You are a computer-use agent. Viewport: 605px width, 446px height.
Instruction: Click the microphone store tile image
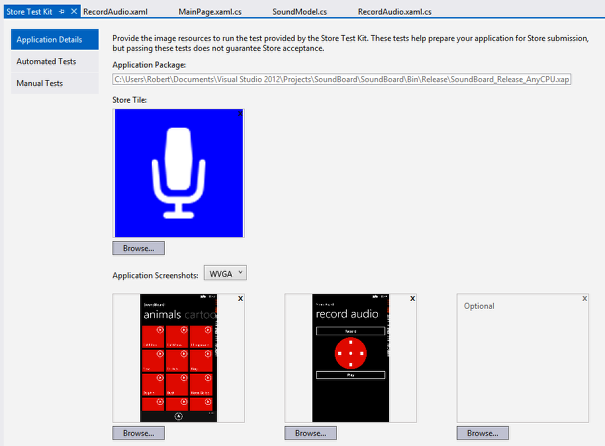click(x=178, y=172)
